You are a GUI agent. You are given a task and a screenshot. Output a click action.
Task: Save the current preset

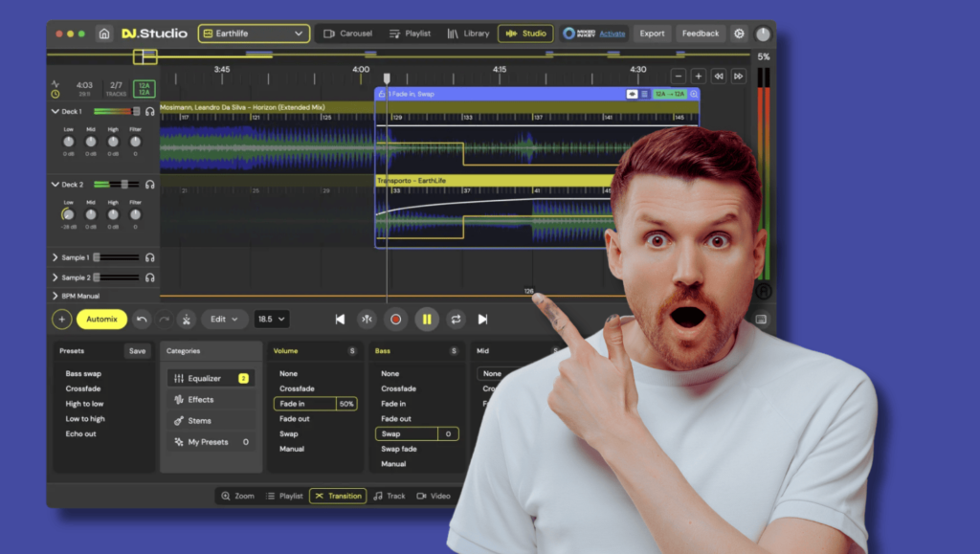138,351
